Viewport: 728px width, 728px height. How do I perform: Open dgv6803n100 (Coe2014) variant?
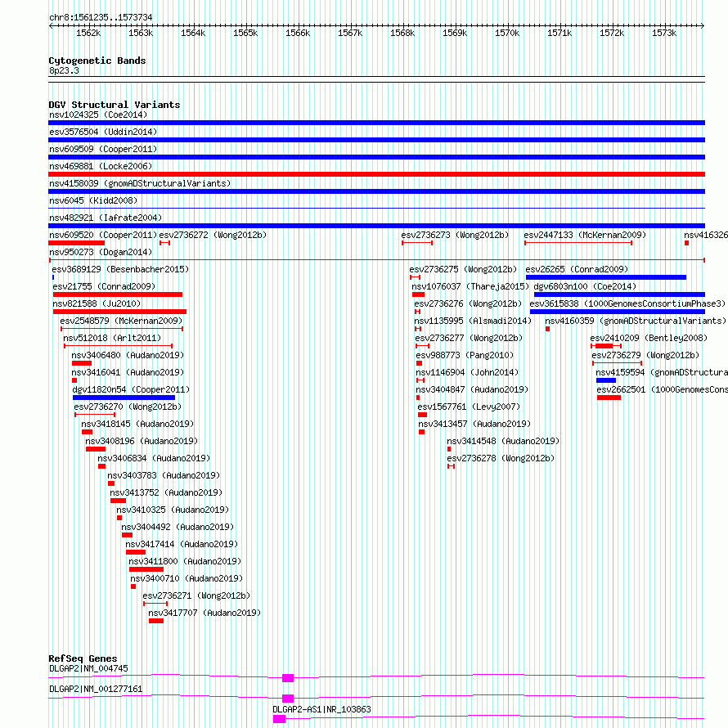[585, 286]
